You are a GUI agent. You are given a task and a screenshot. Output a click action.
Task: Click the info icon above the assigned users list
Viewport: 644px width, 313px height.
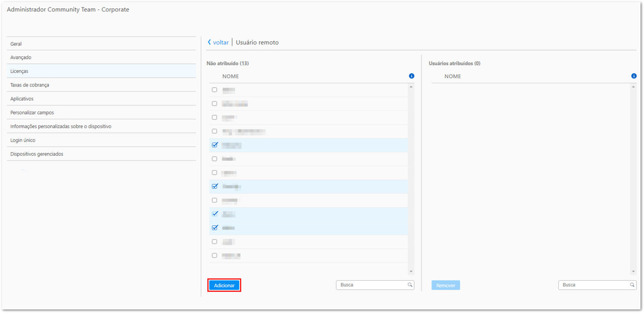pyautogui.click(x=634, y=76)
